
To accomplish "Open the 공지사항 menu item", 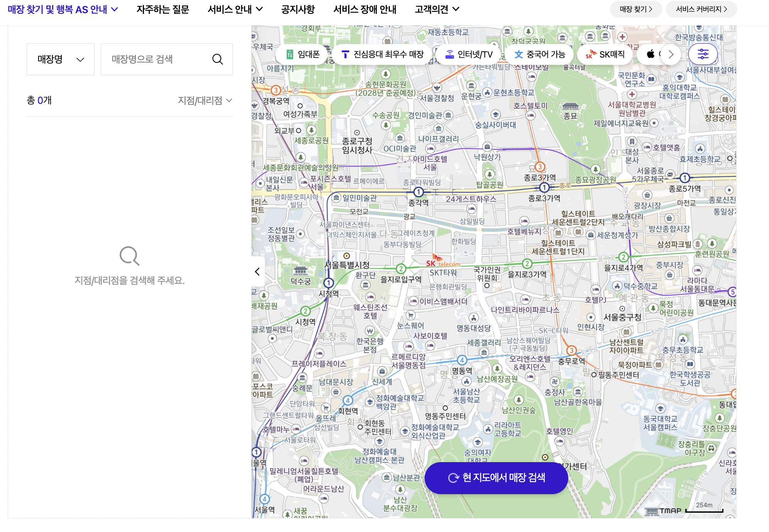I will coord(298,9).
